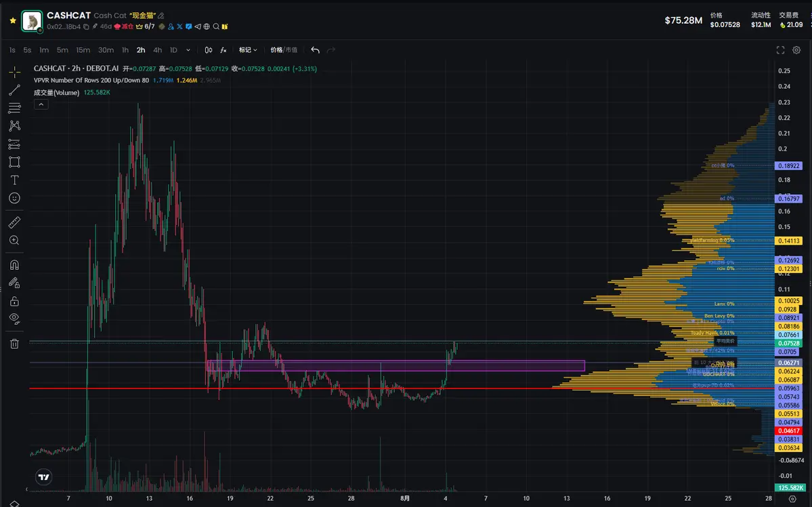Collapse the indicator legend with chevron
The height and width of the screenshot is (507, 812).
click(x=41, y=104)
